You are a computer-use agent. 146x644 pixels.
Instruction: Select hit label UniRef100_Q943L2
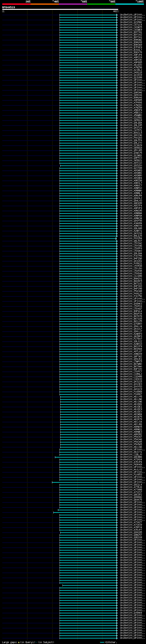[x=131, y=198]
